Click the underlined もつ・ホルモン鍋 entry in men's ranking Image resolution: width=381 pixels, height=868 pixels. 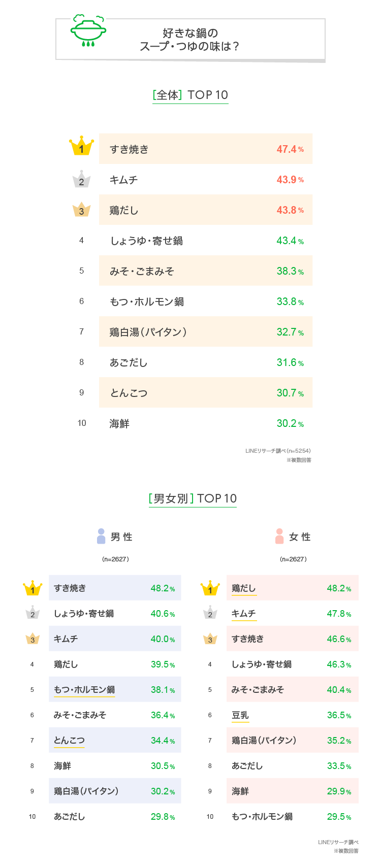[x=84, y=690]
